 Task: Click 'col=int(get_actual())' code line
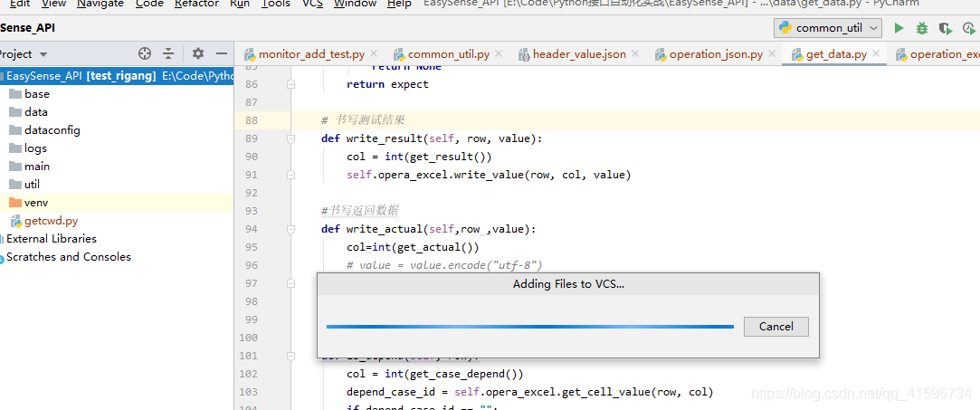[x=413, y=247]
